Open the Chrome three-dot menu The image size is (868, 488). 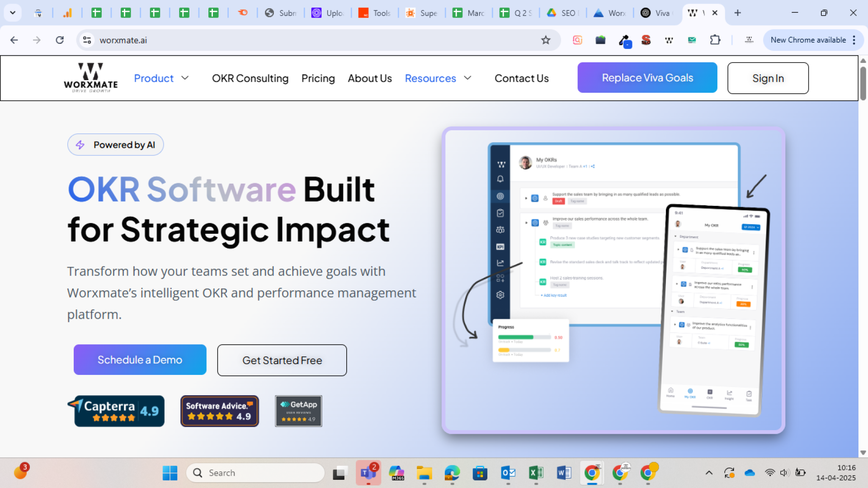pyautogui.click(x=854, y=40)
